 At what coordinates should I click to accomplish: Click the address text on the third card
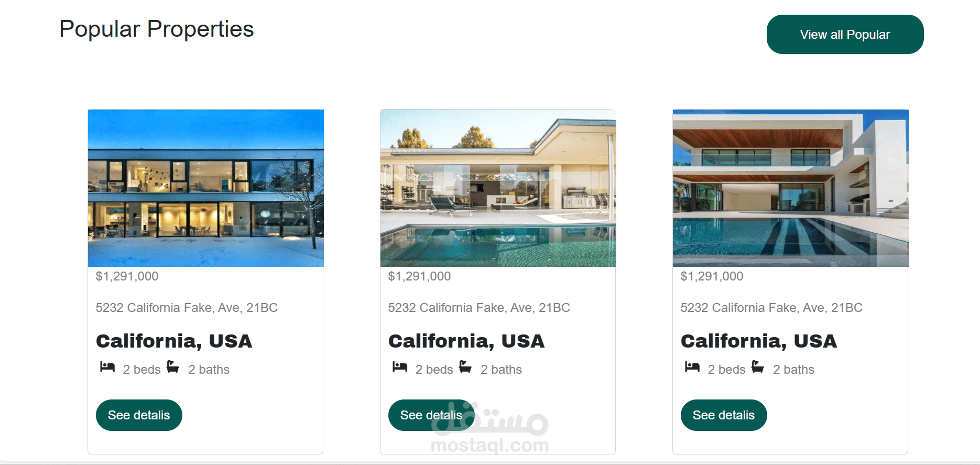(x=771, y=308)
